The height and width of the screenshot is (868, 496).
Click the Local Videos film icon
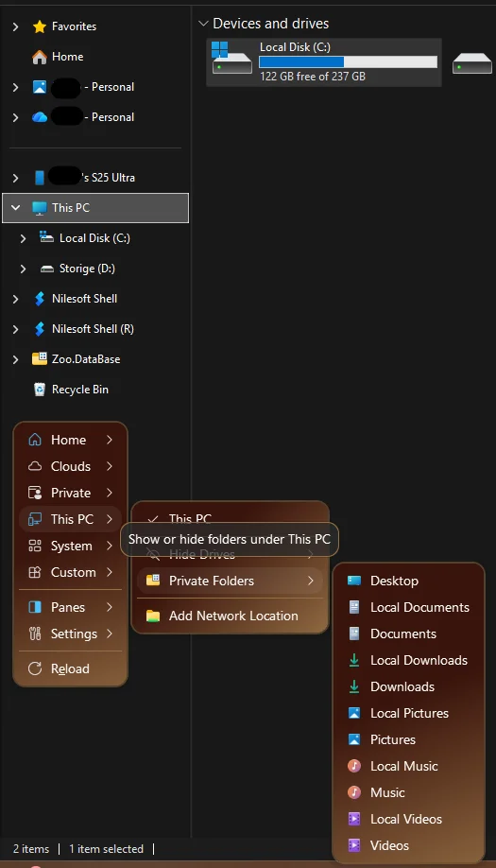354,819
